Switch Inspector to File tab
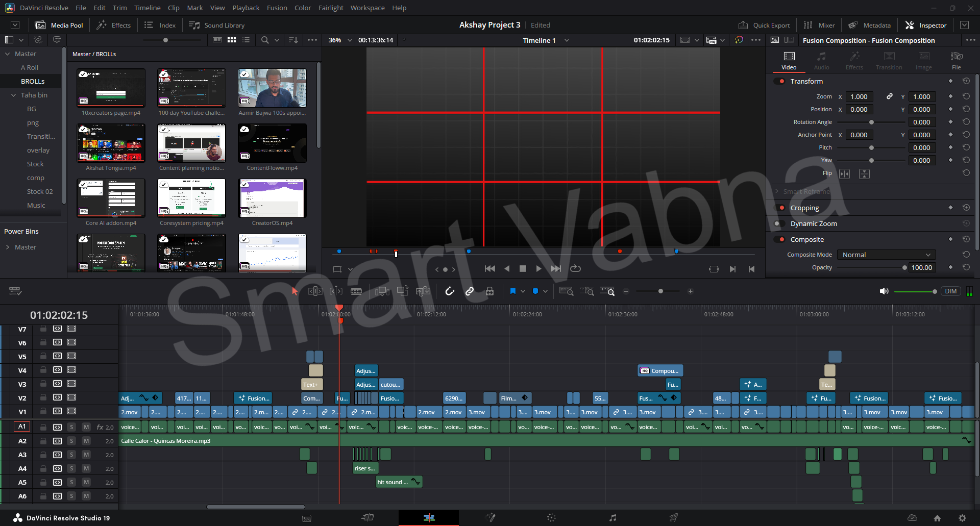Screen dimensions: 980x526 tap(956, 61)
